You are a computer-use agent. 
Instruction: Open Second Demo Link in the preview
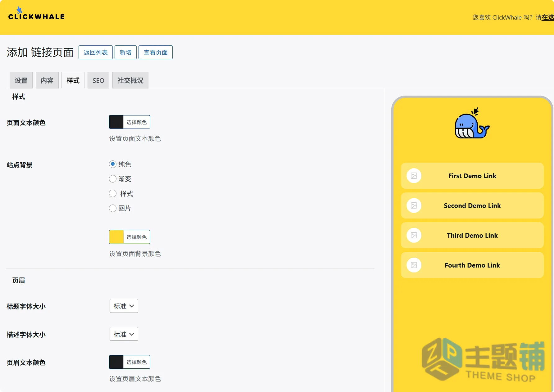pyautogui.click(x=472, y=205)
